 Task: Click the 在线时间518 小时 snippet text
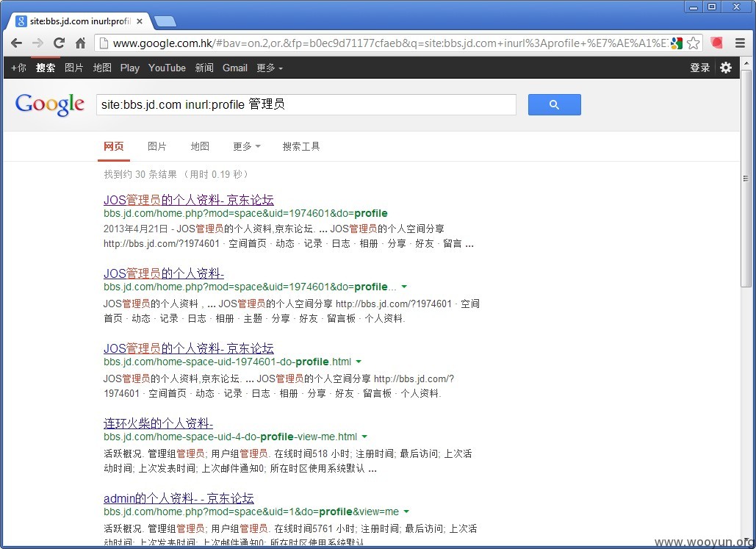[312, 453]
